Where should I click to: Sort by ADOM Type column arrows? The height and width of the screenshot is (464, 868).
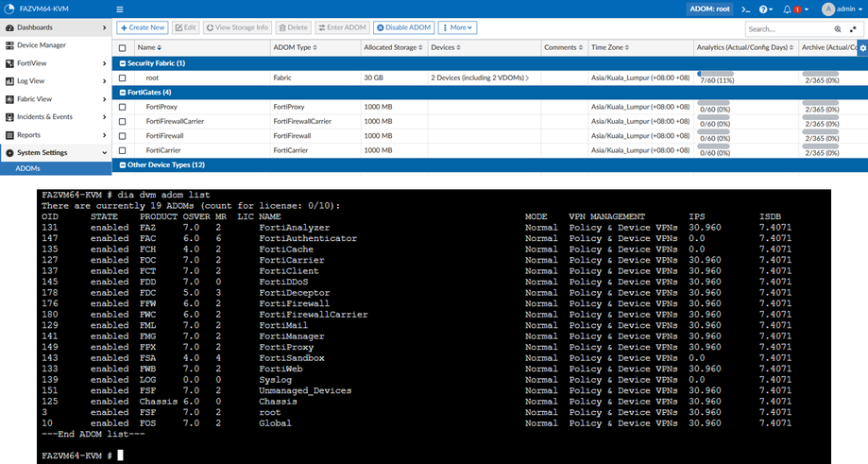(x=315, y=47)
